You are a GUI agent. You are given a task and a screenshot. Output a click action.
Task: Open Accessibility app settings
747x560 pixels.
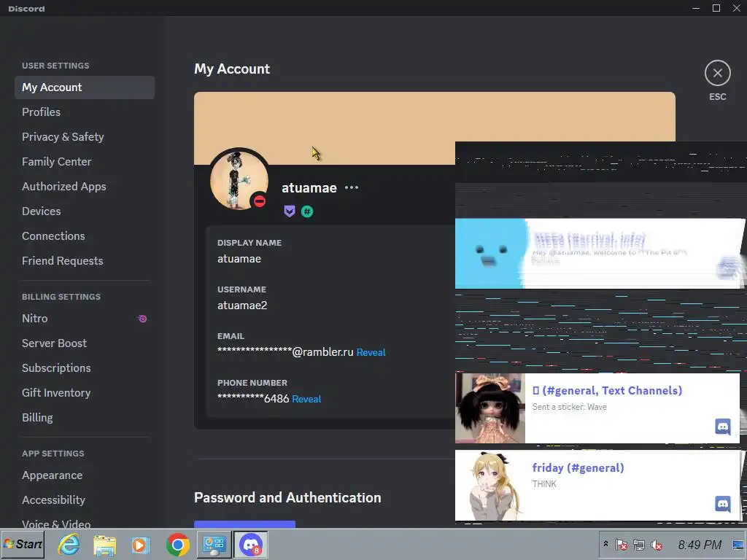click(x=85, y=499)
